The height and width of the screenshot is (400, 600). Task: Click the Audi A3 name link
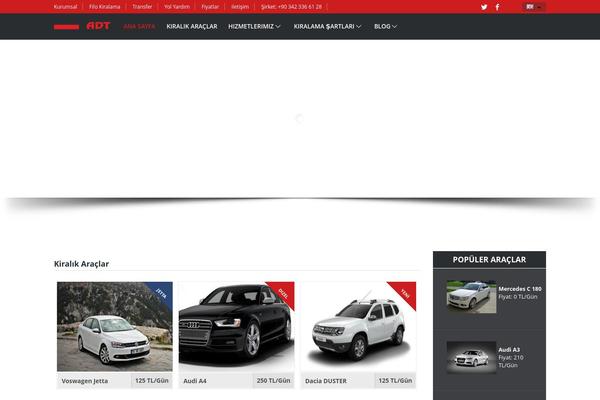click(509, 350)
